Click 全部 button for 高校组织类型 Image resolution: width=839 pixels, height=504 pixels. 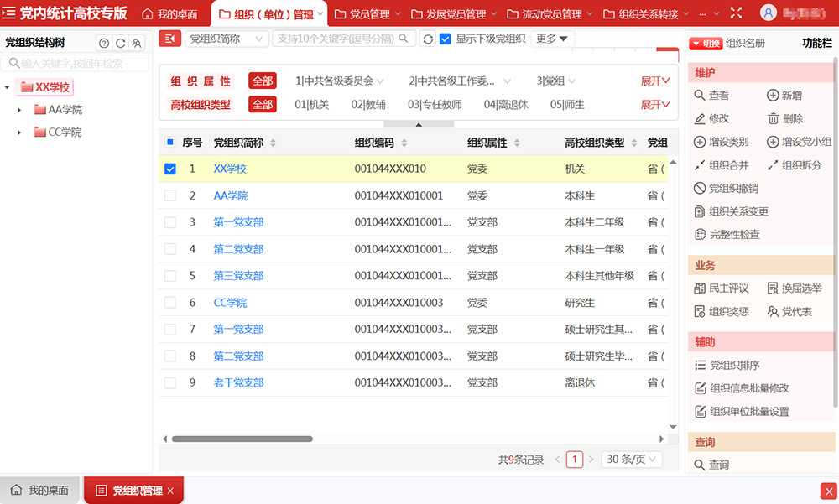click(x=262, y=104)
